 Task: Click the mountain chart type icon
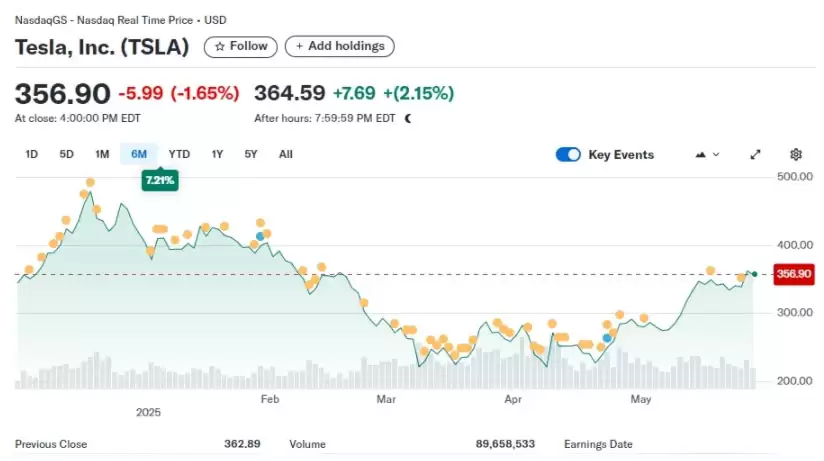(x=701, y=155)
